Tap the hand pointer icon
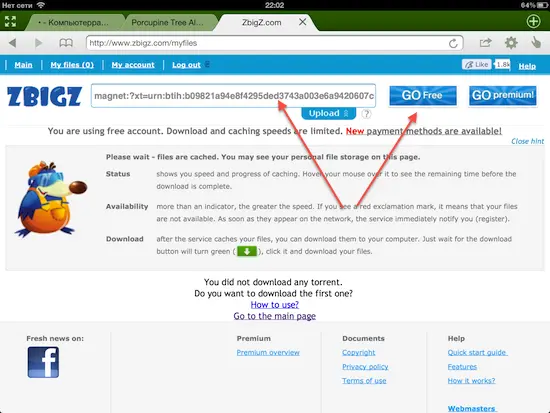 pos(536,42)
